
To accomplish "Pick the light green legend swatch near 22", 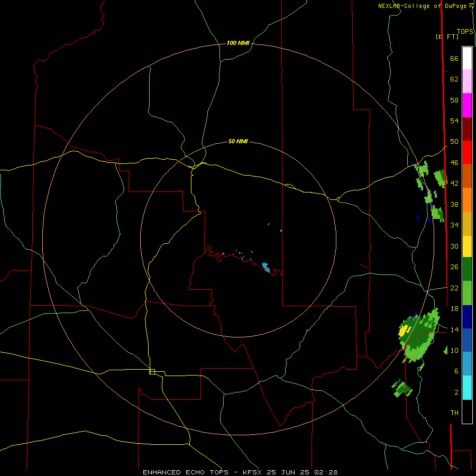I will point(467,293).
